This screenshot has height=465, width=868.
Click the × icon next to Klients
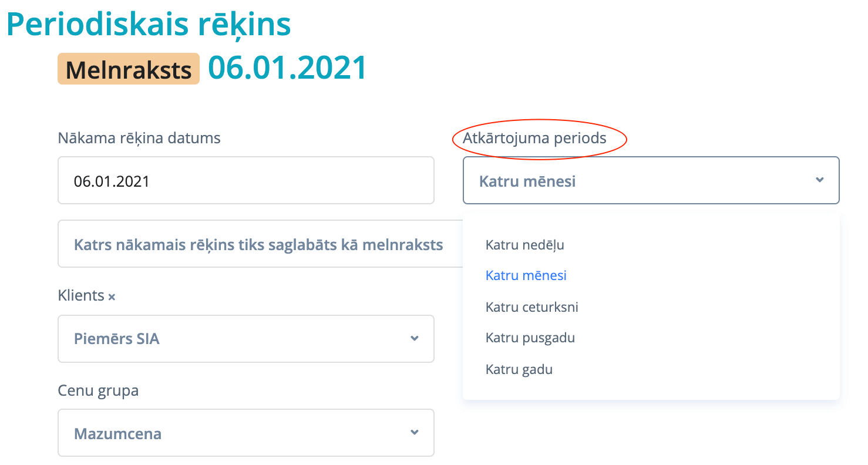(x=112, y=297)
